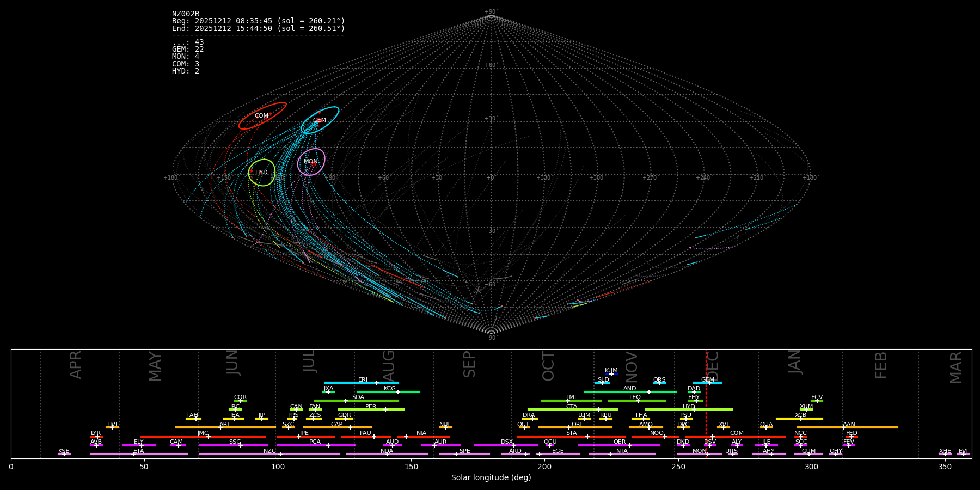The width and height of the screenshot is (980, 490).
Task: Click the NTA shower bar label
Action: click(622, 451)
